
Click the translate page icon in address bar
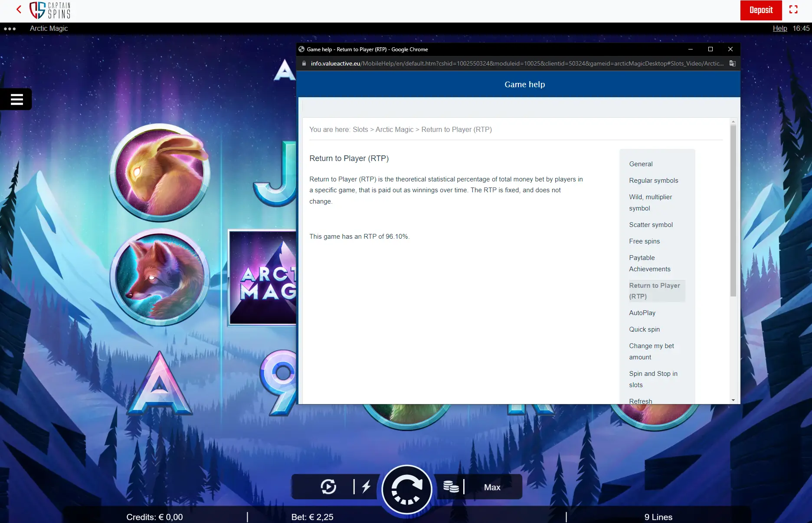[x=732, y=63]
